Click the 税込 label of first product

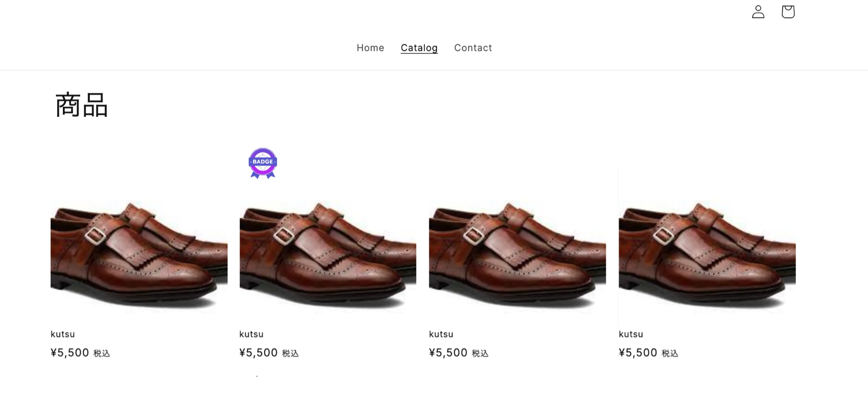(102, 354)
